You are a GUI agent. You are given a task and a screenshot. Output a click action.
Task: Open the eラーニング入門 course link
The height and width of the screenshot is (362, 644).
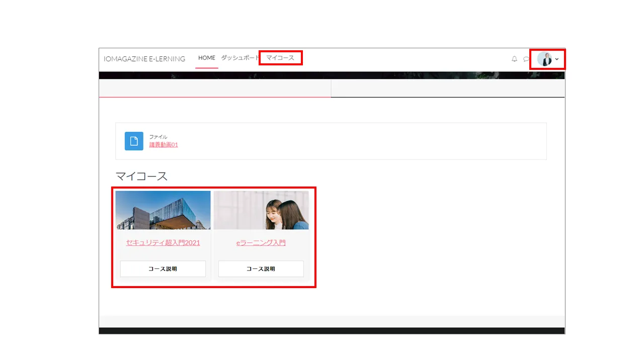[261, 242]
